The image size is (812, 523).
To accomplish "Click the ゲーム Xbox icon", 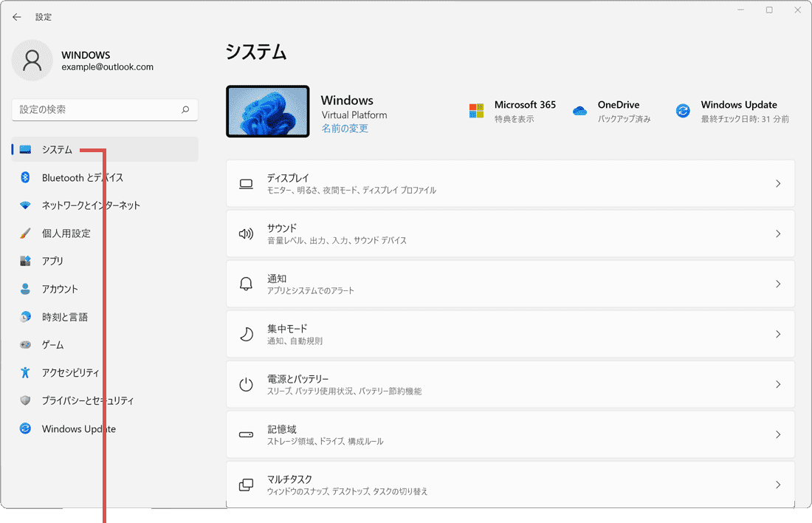I will 26,344.
